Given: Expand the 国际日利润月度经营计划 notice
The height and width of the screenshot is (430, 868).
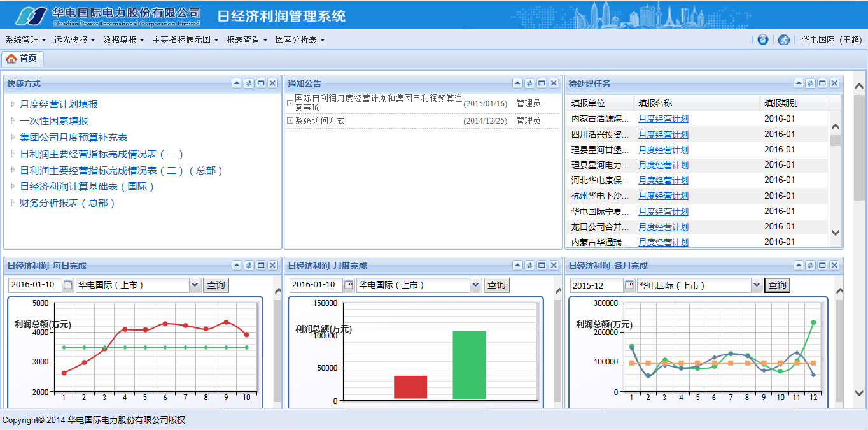Looking at the screenshot, I should tap(290, 103).
